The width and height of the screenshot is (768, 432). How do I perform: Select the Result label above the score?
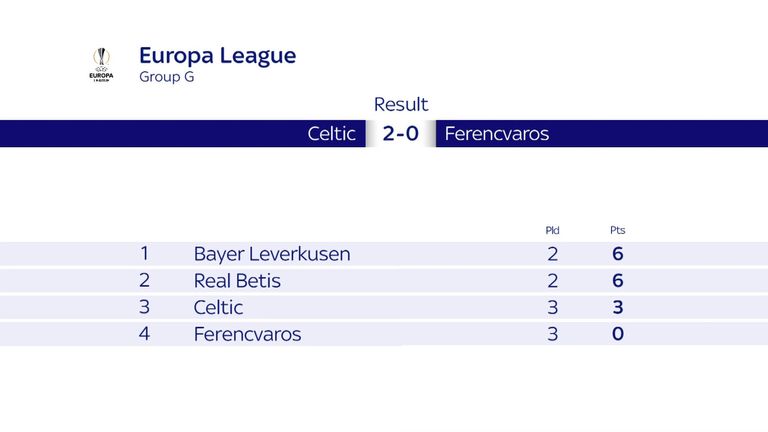(401, 104)
